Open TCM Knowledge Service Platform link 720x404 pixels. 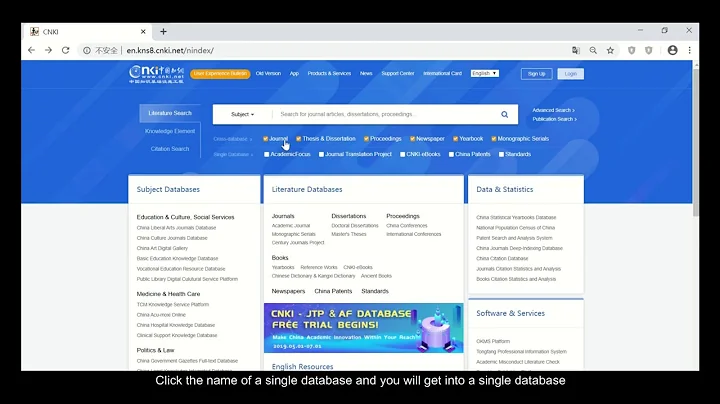[173, 304]
